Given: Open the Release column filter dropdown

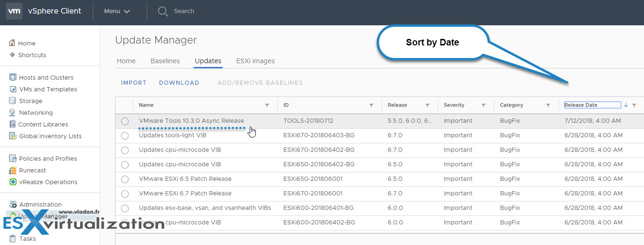Looking at the screenshot, I should point(427,105).
